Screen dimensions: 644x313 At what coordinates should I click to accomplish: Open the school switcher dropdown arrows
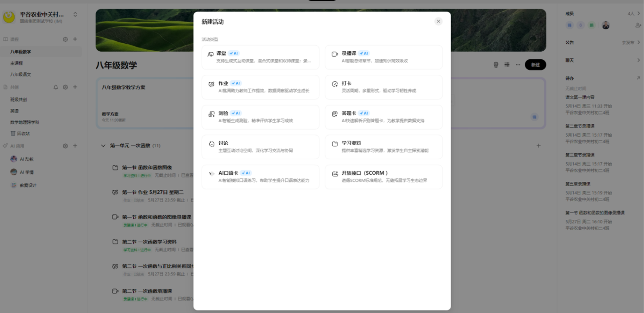75,15
